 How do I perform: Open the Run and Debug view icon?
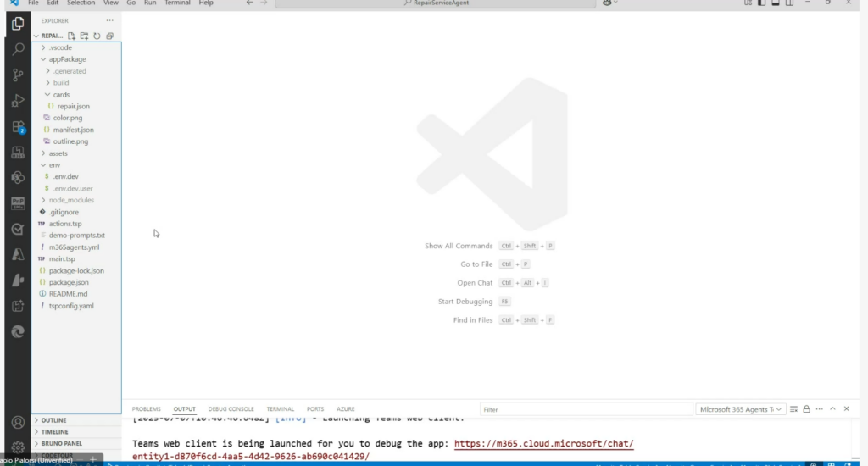click(18, 101)
